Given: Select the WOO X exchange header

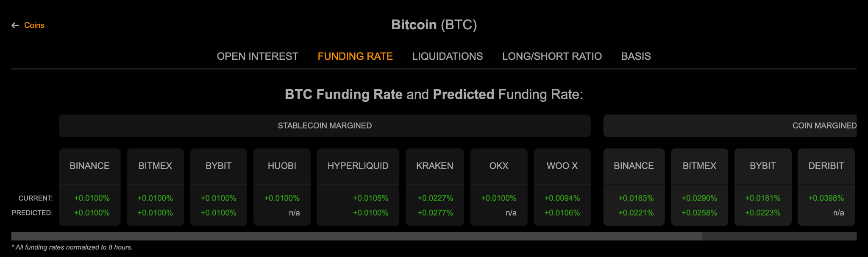Looking at the screenshot, I should tap(562, 166).
